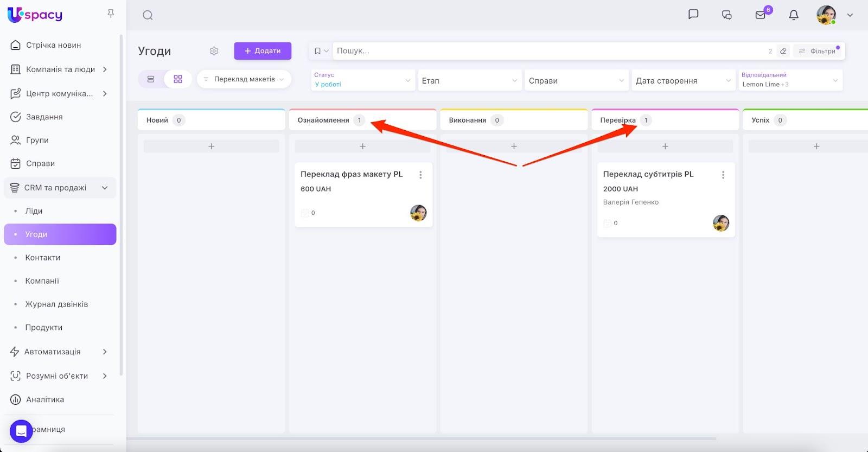
Task: Open mail inbox with 6 badge
Action: tap(761, 15)
